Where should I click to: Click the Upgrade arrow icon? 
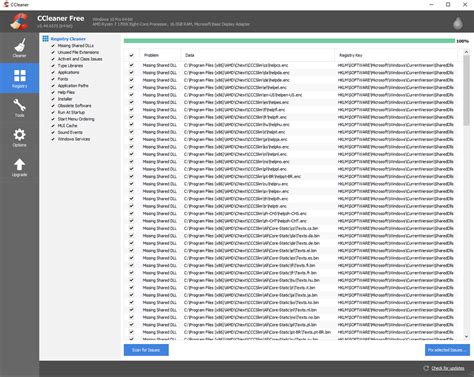pos(19,167)
